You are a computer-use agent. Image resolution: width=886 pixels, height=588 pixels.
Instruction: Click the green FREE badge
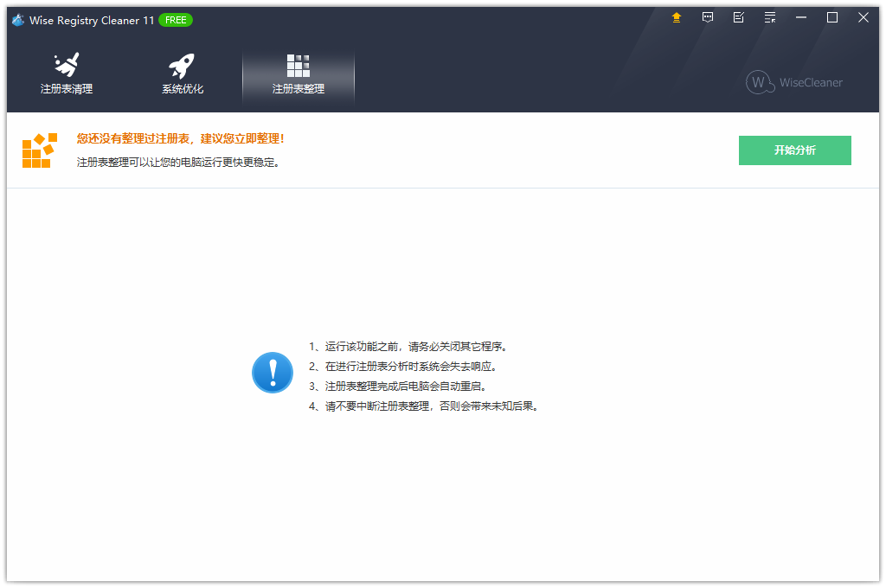tap(176, 21)
